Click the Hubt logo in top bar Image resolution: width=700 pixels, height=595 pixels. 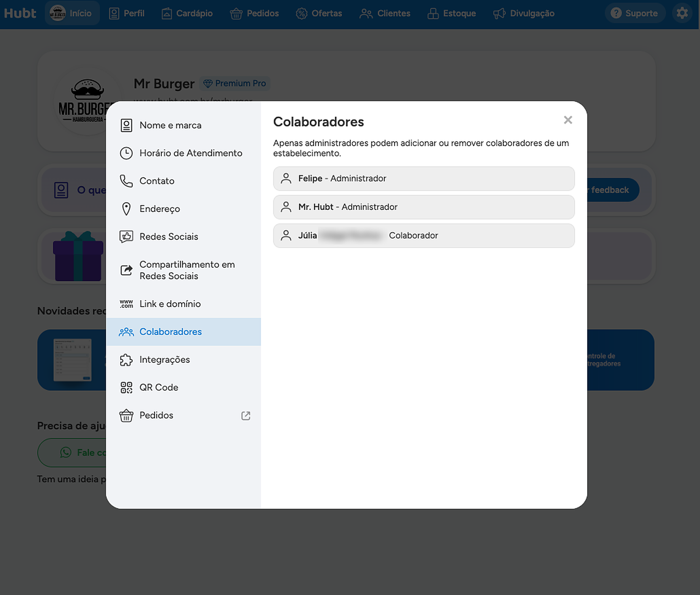pos(20,13)
